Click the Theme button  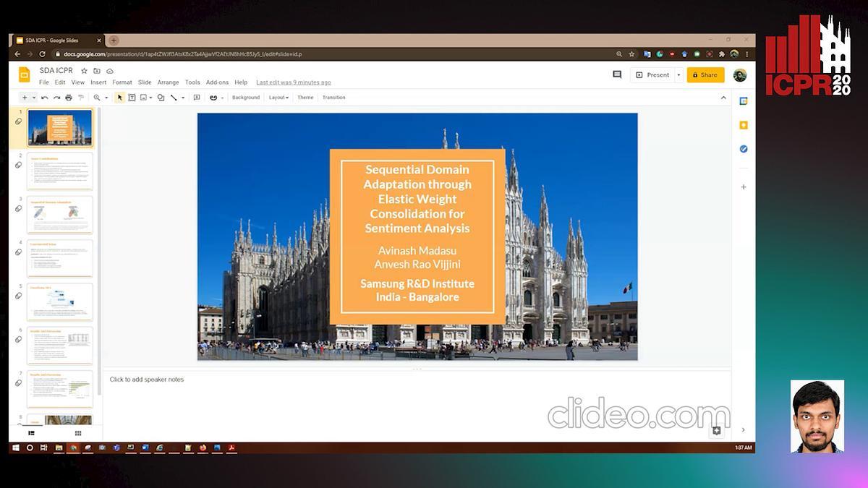[305, 98]
